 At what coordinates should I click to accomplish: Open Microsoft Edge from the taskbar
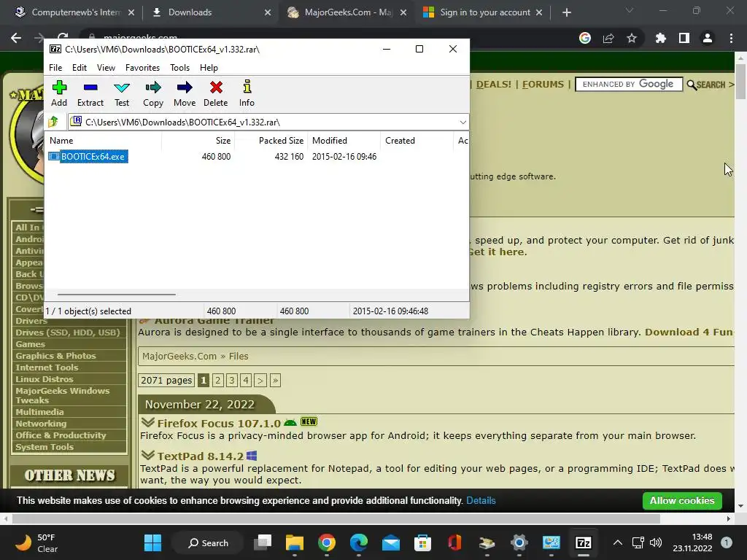click(359, 542)
